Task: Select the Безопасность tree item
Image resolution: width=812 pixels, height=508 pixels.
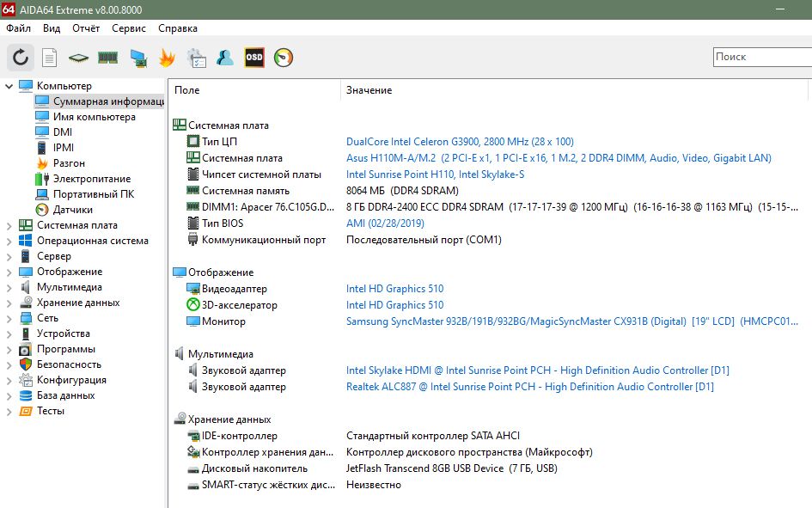Action: [69, 364]
